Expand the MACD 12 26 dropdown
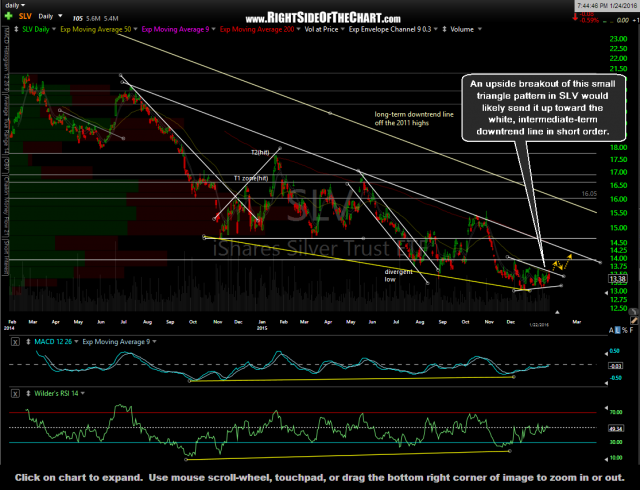This screenshot has width=640, height=490. pyautogui.click(x=76, y=342)
